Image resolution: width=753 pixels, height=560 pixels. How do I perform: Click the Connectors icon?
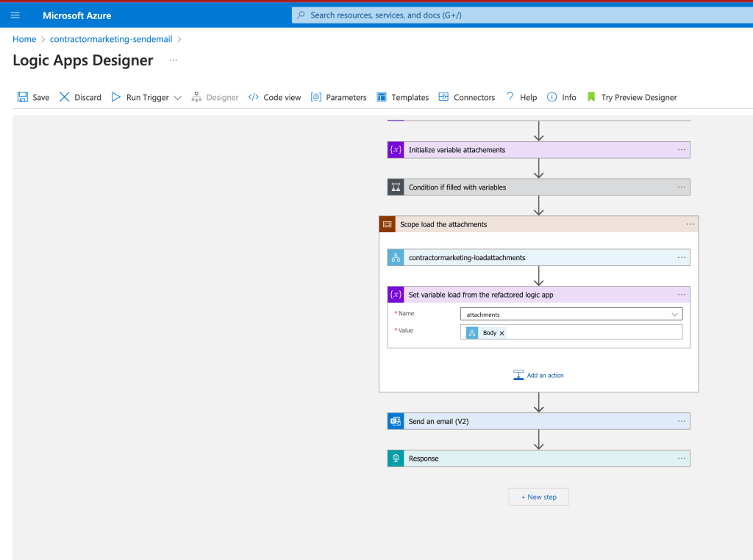443,97
